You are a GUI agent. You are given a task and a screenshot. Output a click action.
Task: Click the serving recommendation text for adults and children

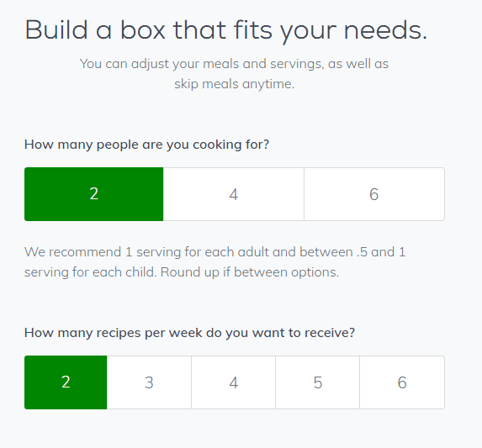pyautogui.click(x=215, y=262)
